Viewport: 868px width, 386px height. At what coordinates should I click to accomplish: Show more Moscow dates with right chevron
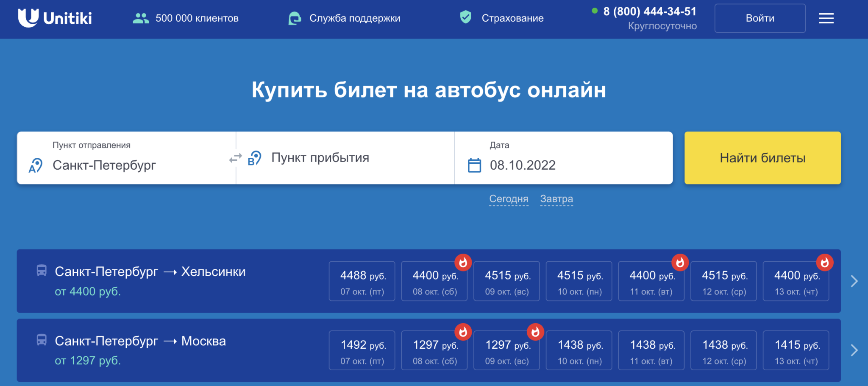coord(854,350)
